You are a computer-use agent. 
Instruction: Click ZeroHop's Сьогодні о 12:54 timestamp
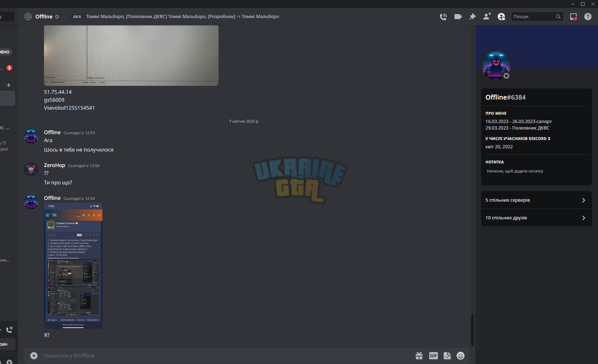tap(84, 166)
